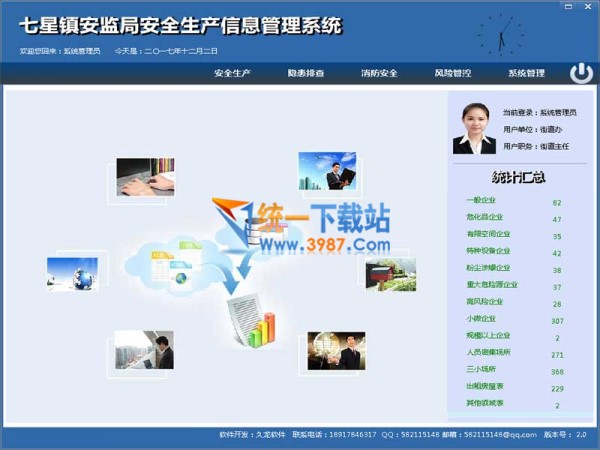The image size is (600, 450).
Task: Open the 消防安全 menu
Action: (379, 73)
